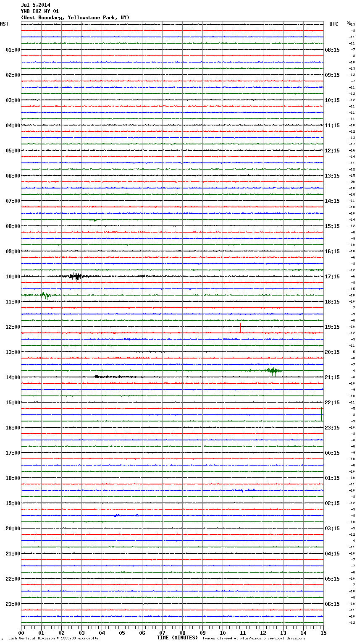This screenshot has height=644, width=357.
Task: Click the 08:15 UTC time label
Action: pos(332,50)
